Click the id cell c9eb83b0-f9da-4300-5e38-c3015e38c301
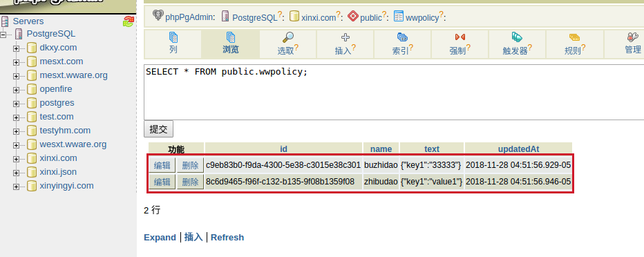Image resolution: width=644 pixels, height=257 pixels. [x=283, y=165]
